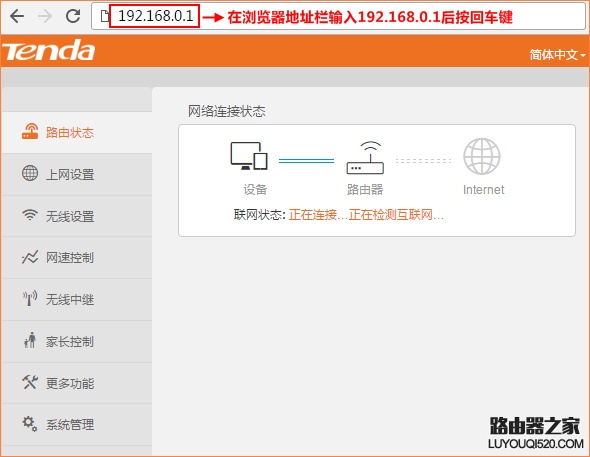Open the 简体中文 language dropdown
Image resolution: width=590 pixels, height=457 pixels.
[557, 55]
